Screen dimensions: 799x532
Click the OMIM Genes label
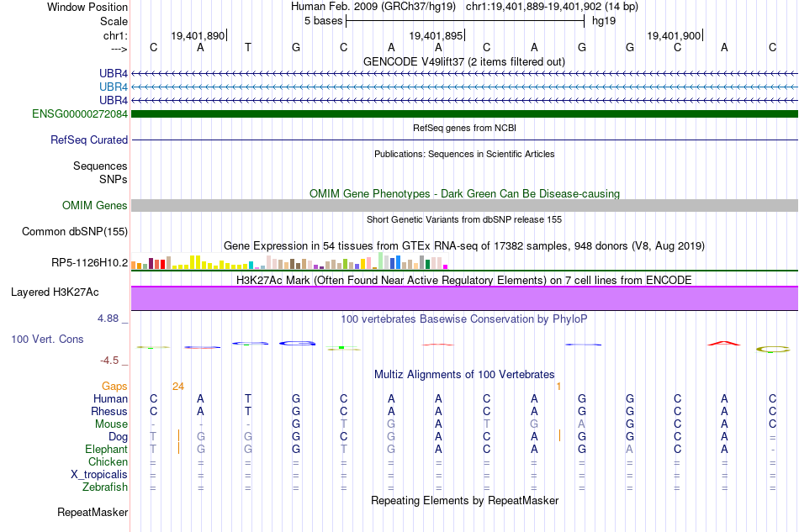[95, 205]
